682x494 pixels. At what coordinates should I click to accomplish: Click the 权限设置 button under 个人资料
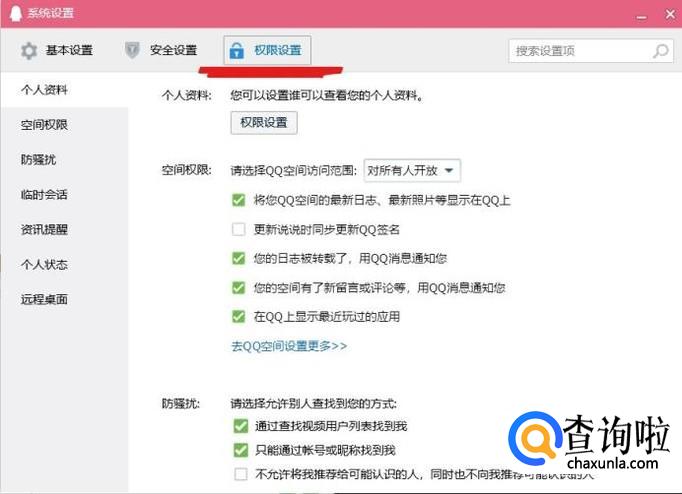(264, 123)
